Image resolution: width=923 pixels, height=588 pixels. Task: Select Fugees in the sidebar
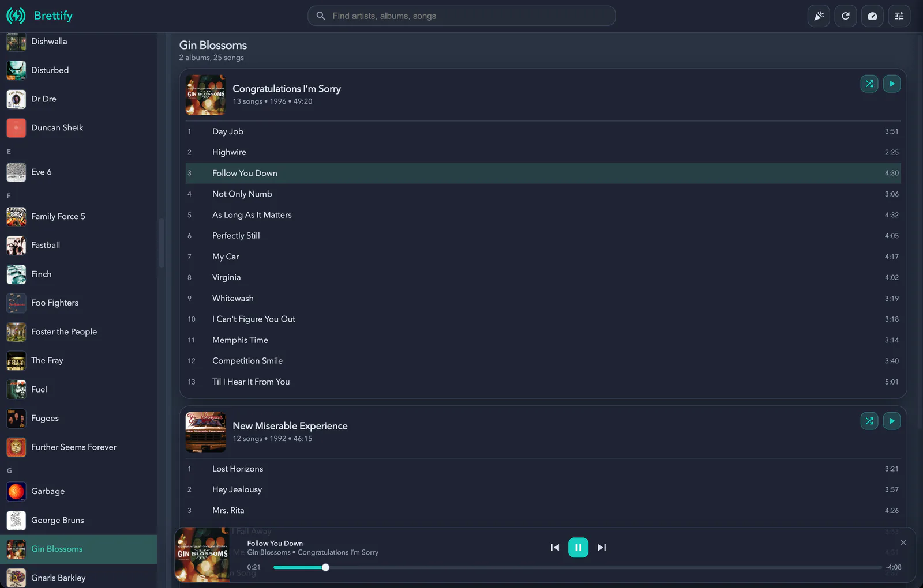(78, 419)
